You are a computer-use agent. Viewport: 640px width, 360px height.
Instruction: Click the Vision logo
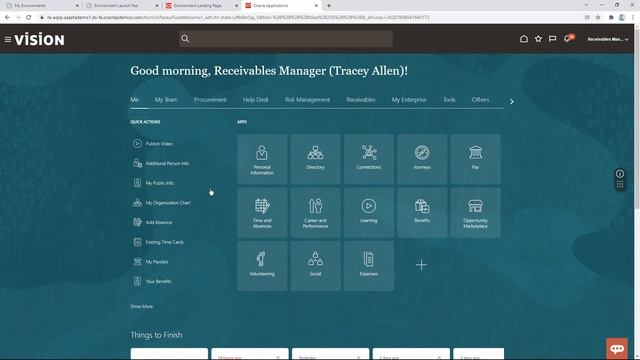(x=40, y=40)
